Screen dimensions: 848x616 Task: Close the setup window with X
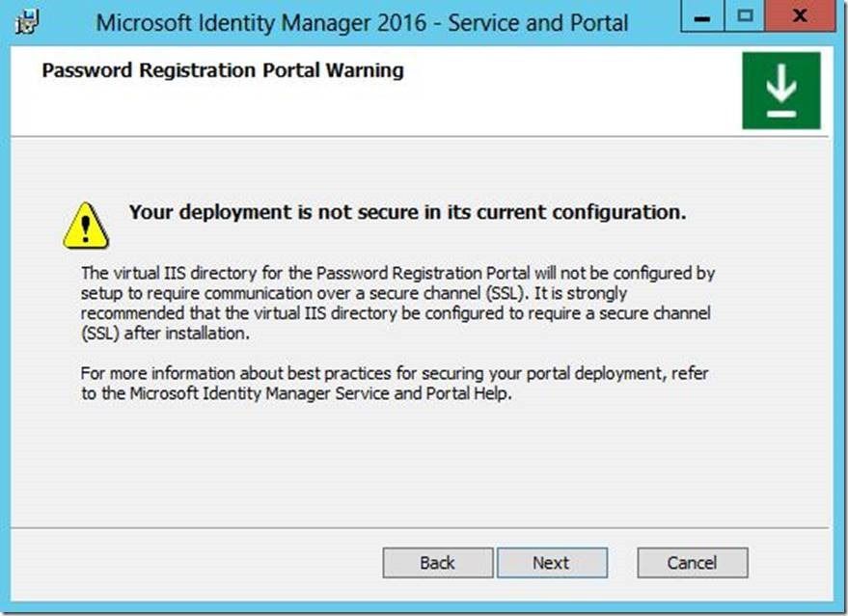point(800,16)
